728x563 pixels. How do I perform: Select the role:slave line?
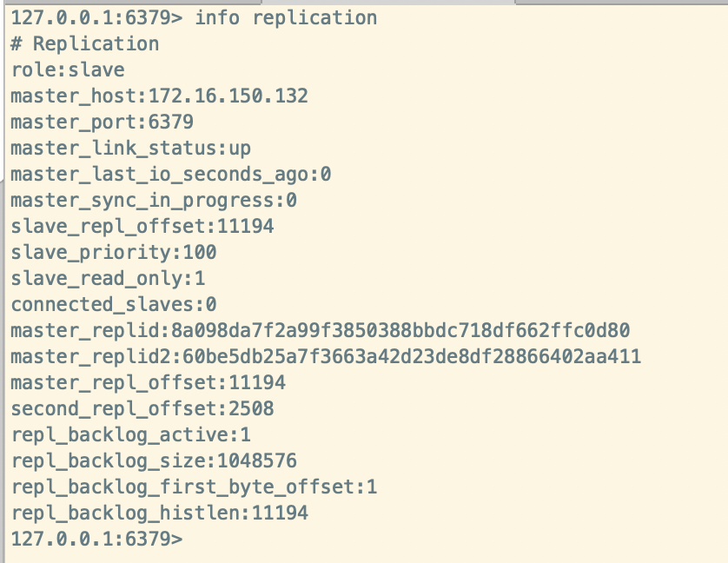click(x=68, y=70)
